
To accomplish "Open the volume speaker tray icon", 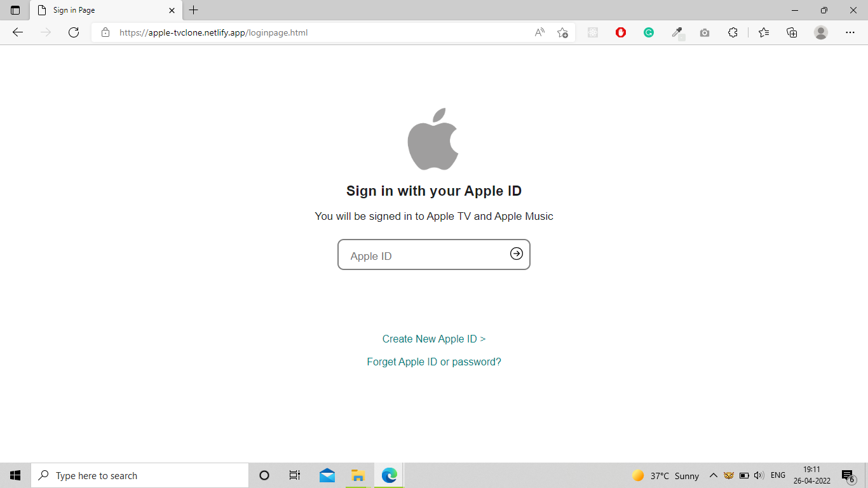I will point(758,475).
